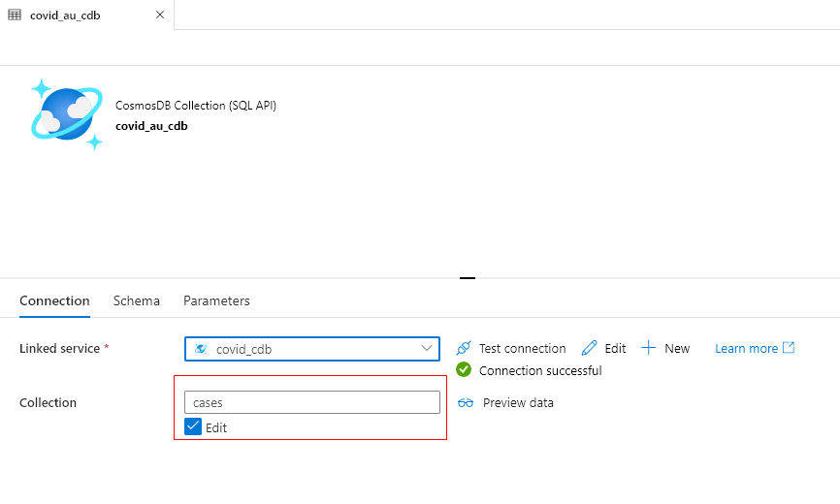
Task: Click the Test connection plug icon
Action: 464,348
